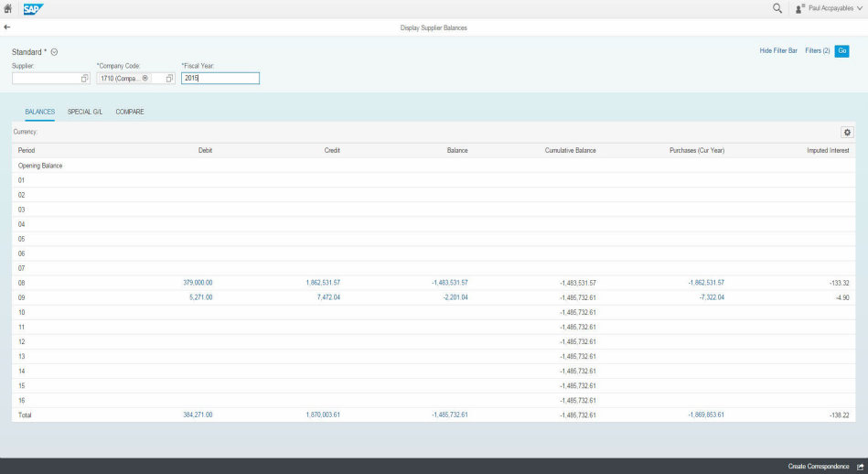
Task: Select the Balances tab
Action: 39,112
